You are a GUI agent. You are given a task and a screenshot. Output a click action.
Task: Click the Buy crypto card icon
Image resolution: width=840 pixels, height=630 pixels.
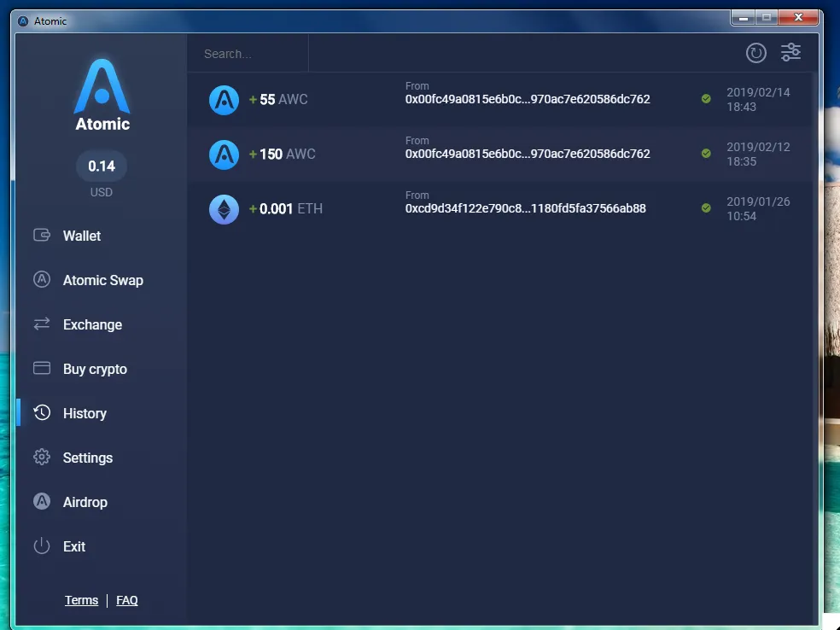coord(42,368)
